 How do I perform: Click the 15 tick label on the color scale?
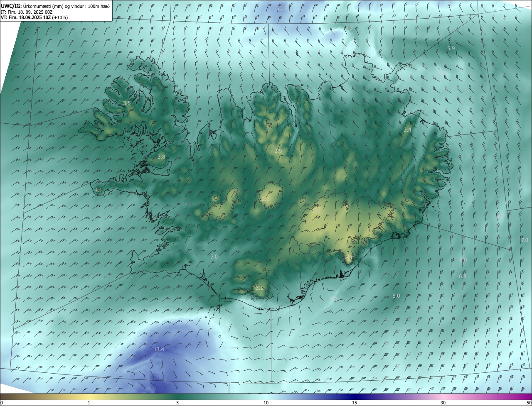(x=355, y=403)
